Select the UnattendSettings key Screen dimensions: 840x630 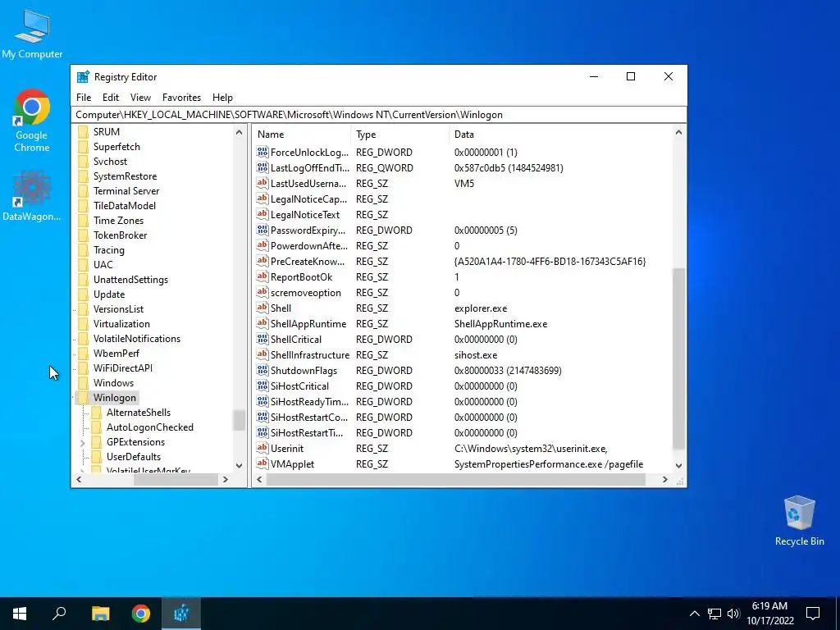tap(130, 280)
